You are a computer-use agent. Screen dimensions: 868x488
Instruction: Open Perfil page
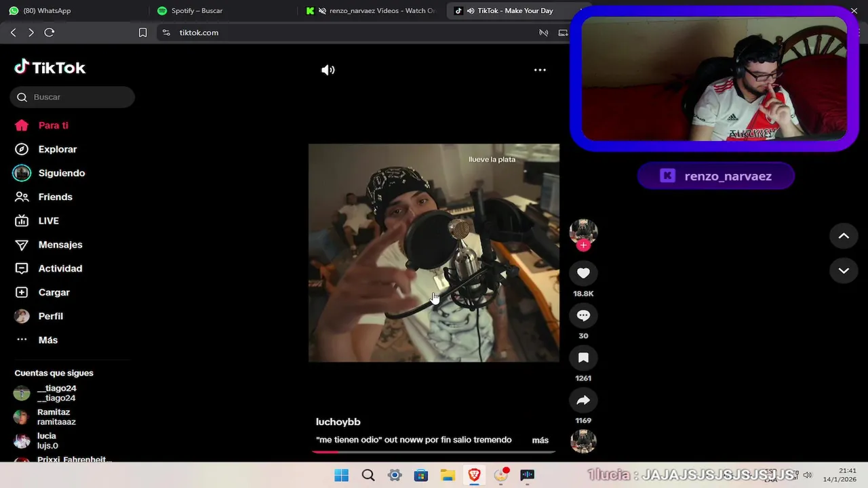[39, 316]
